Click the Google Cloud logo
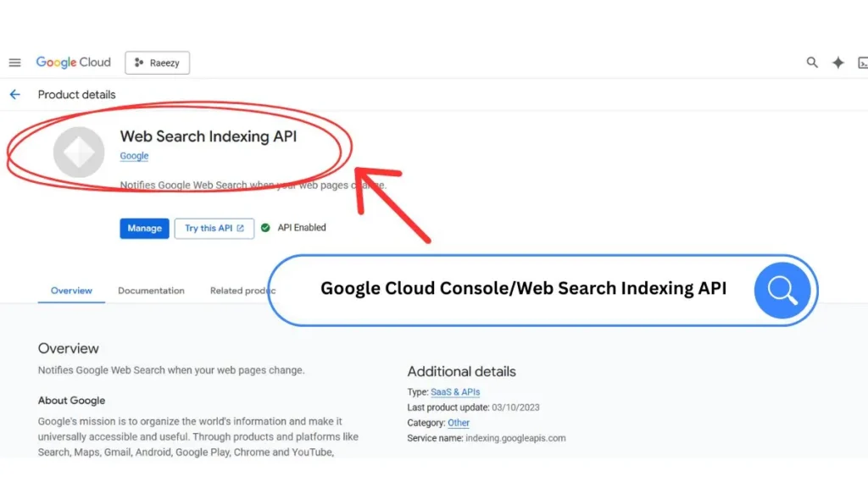 74,63
